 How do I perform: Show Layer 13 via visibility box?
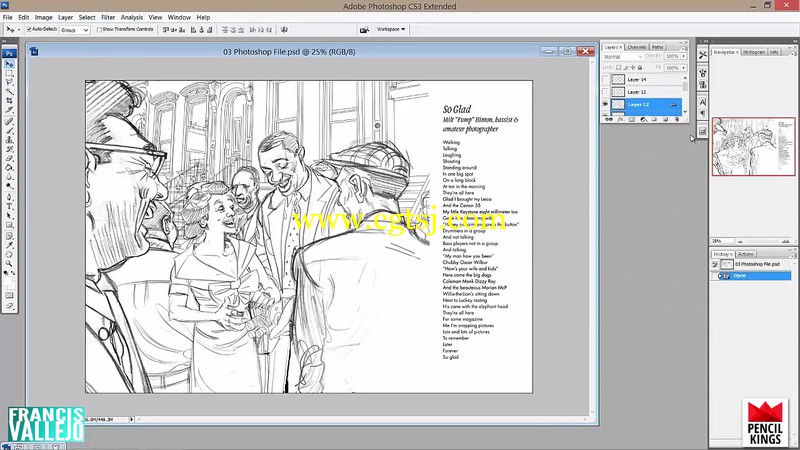click(x=605, y=92)
